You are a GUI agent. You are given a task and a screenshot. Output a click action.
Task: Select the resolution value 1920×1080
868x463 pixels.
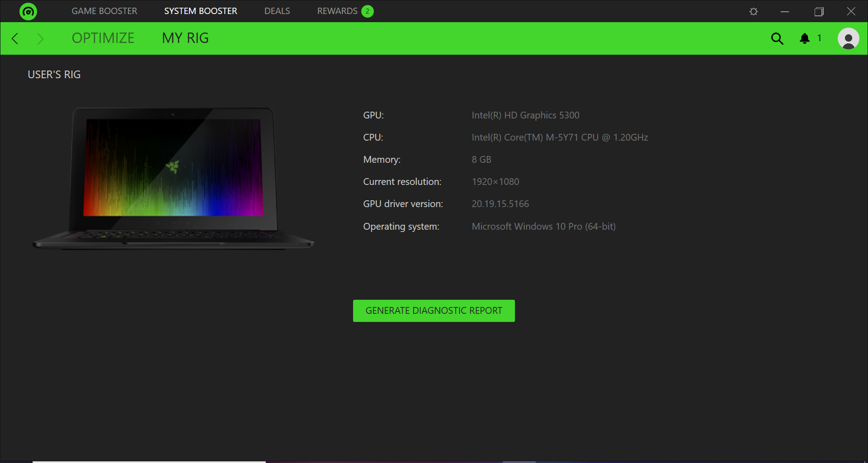[495, 182]
